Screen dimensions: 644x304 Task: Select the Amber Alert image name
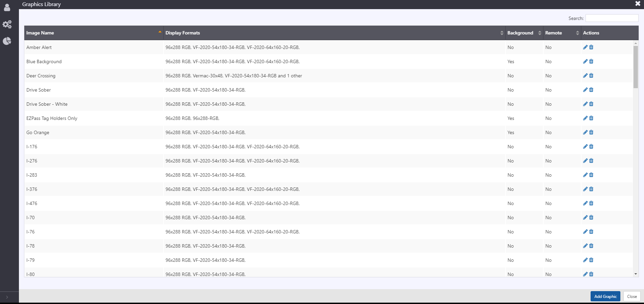[x=39, y=47]
